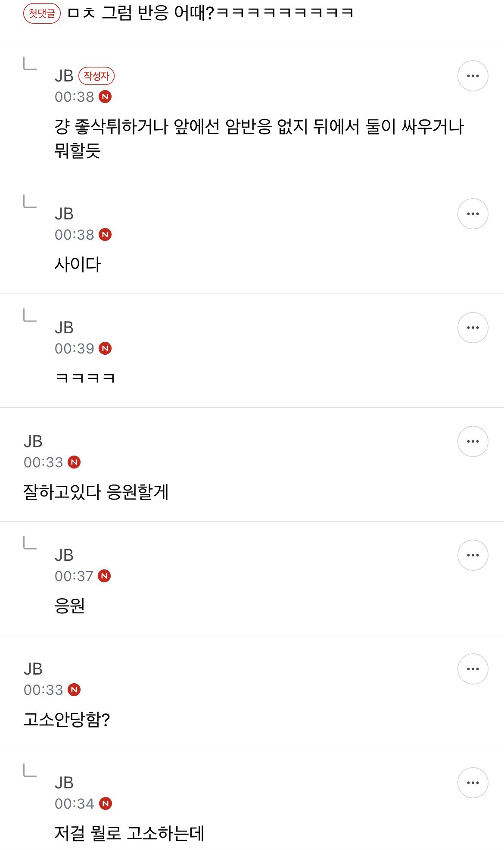Viewport: 504px width, 850px height.
Task: Open more options menu for 사이다 comment
Action: (x=473, y=214)
